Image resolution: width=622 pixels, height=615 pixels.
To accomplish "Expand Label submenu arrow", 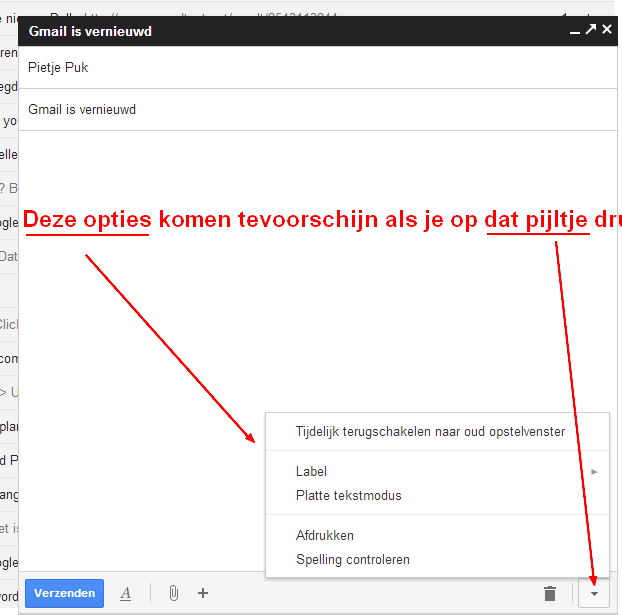I will pyautogui.click(x=594, y=472).
